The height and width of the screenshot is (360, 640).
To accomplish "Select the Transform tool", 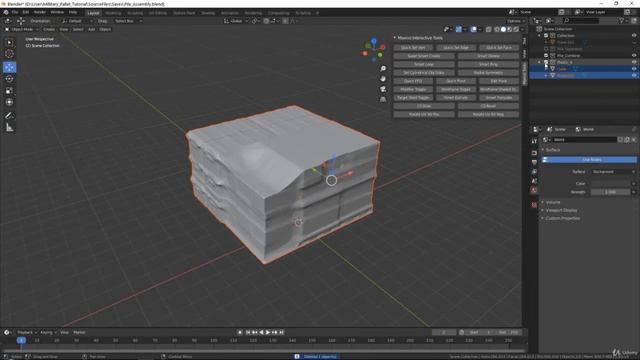I will coord(9,102).
